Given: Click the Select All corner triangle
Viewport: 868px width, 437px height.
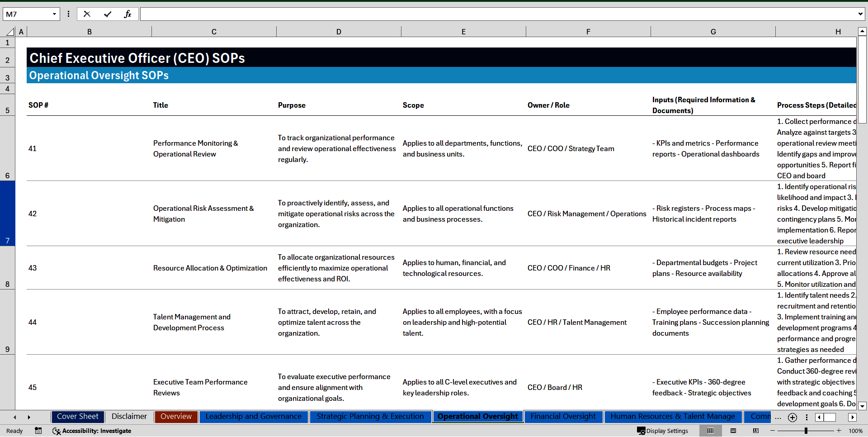Looking at the screenshot, I should [10, 32].
